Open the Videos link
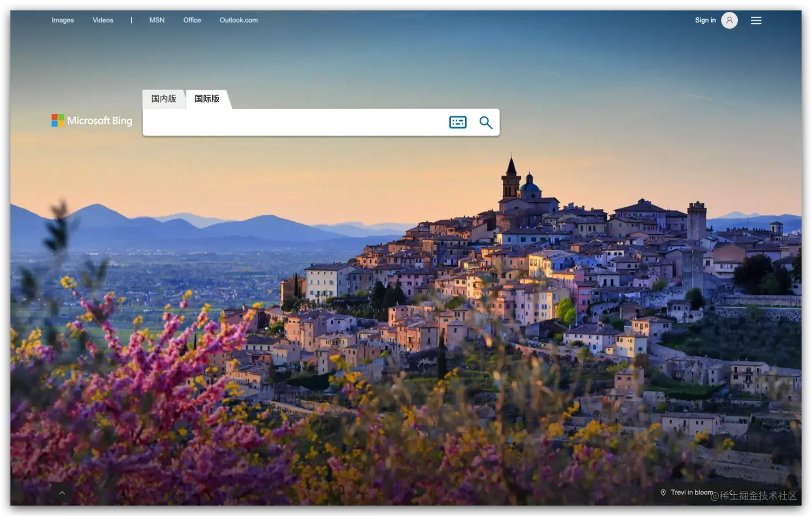The image size is (812, 516). pyautogui.click(x=103, y=20)
